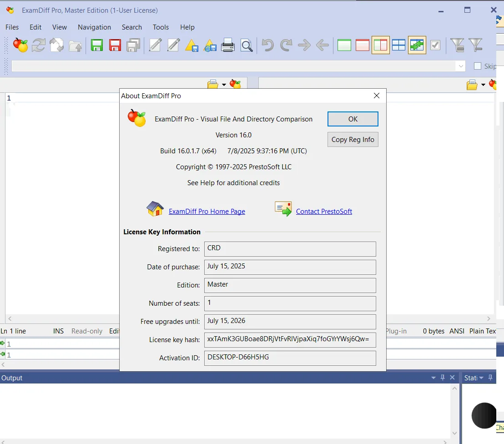Click the Redo arrow icon
The width and height of the screenshot is (504, 444).
[286, 45]
